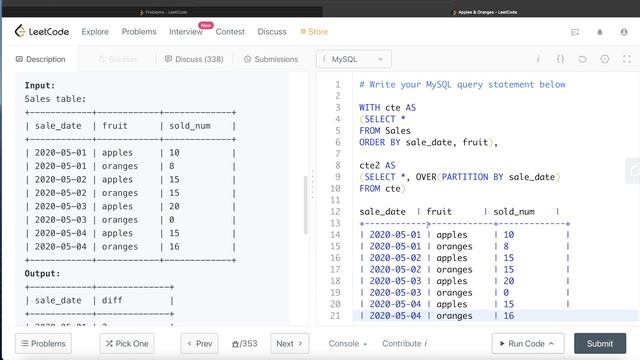Toggle fullscreen editor mode icon
This screenshot has width=640, height=360.
point(627,59)
